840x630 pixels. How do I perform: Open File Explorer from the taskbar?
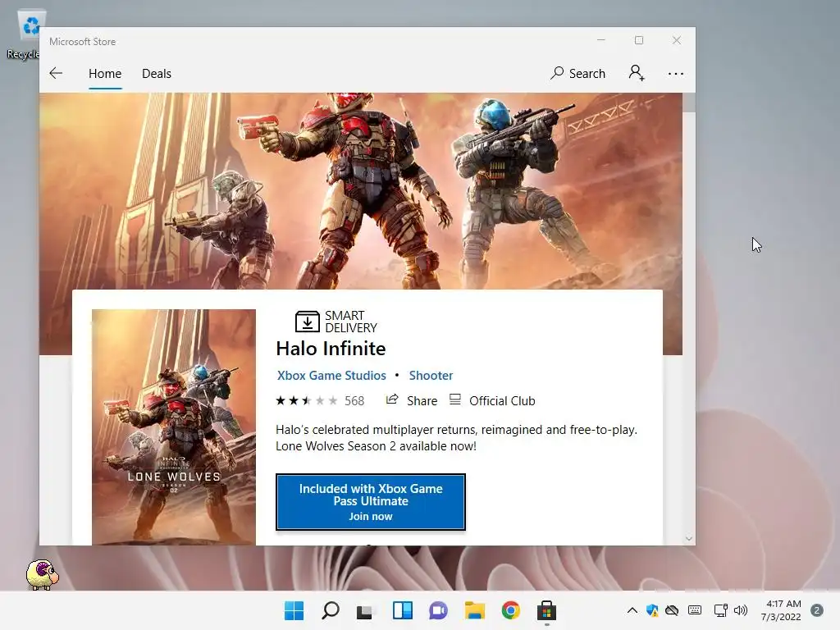pyautogui.click(x=475, y=610)
